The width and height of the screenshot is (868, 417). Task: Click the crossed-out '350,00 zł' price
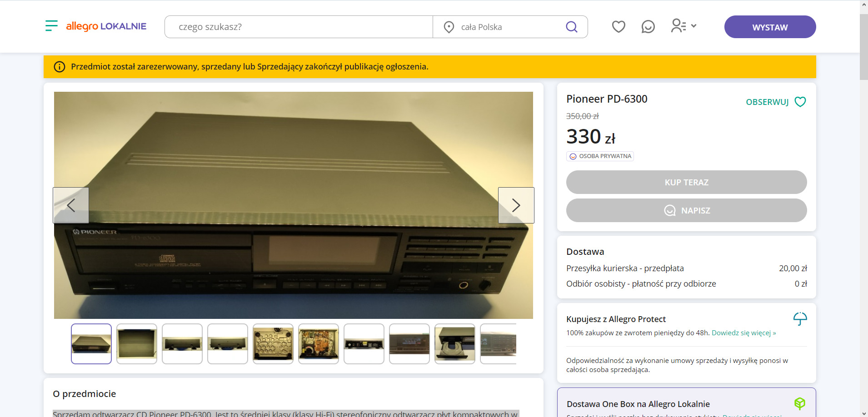(x=583, y=116)
